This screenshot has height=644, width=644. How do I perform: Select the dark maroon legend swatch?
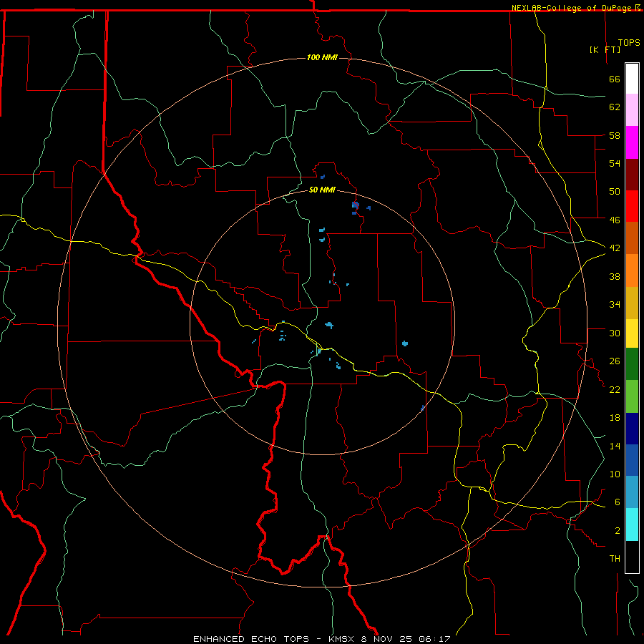pyautogui.click(x=632, y=175)
